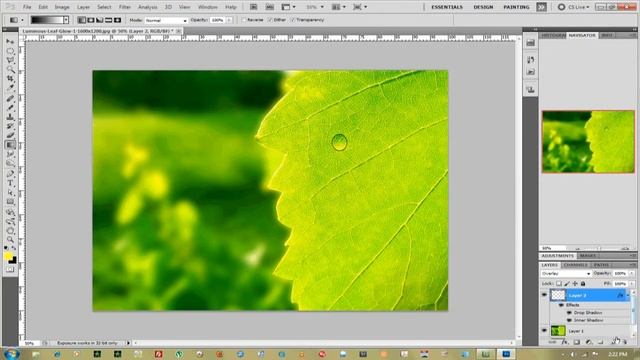
Task: Select the Zoom tool
Action: click(x=10, y=240)
